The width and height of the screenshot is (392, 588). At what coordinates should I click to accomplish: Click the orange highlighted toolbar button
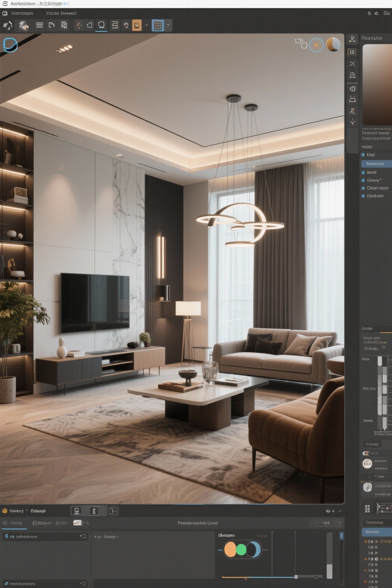pos(137,25)
